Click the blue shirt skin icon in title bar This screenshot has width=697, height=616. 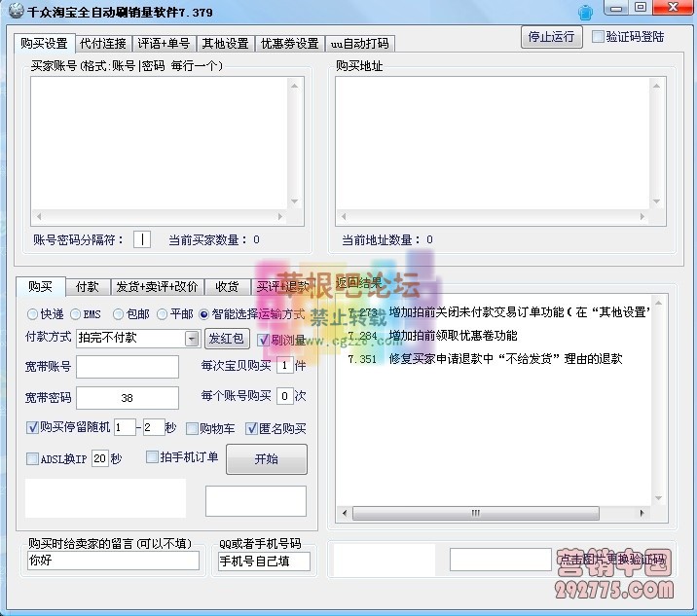click(585, 12)
